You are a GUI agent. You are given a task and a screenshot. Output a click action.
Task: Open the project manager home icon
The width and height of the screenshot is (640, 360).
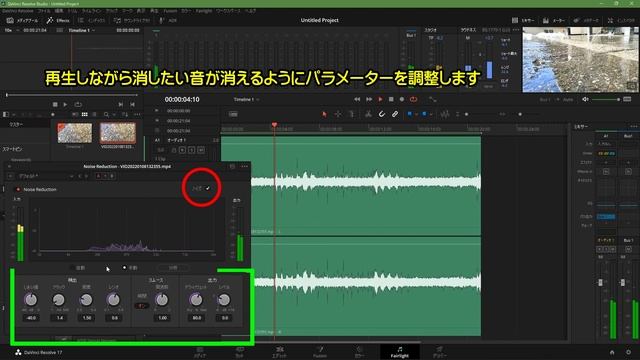click(x=612, y=352)
